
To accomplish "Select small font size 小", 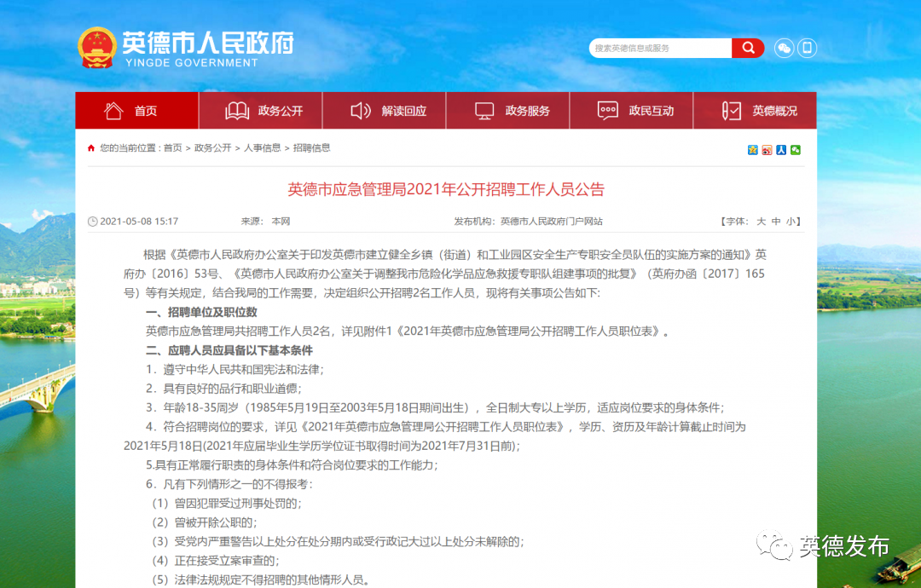I will tap(791, 222).
